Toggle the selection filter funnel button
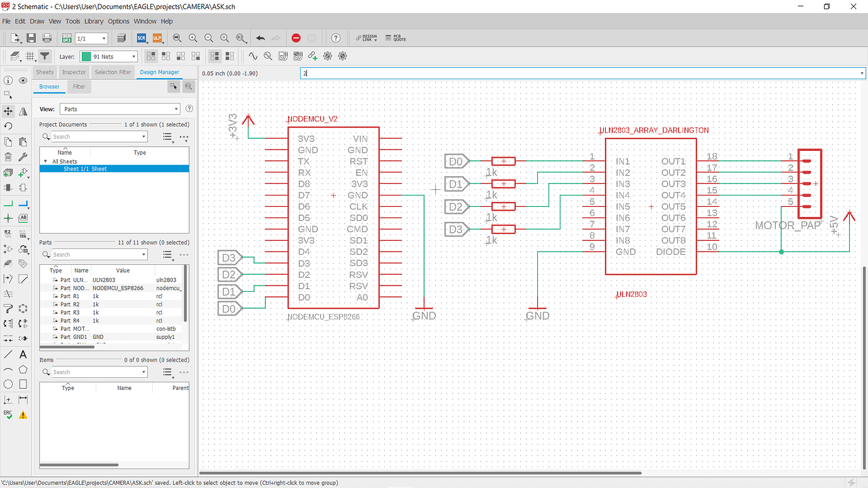Image resolution: width=868 pixels, height=488 pixels. tap(45, 56)
